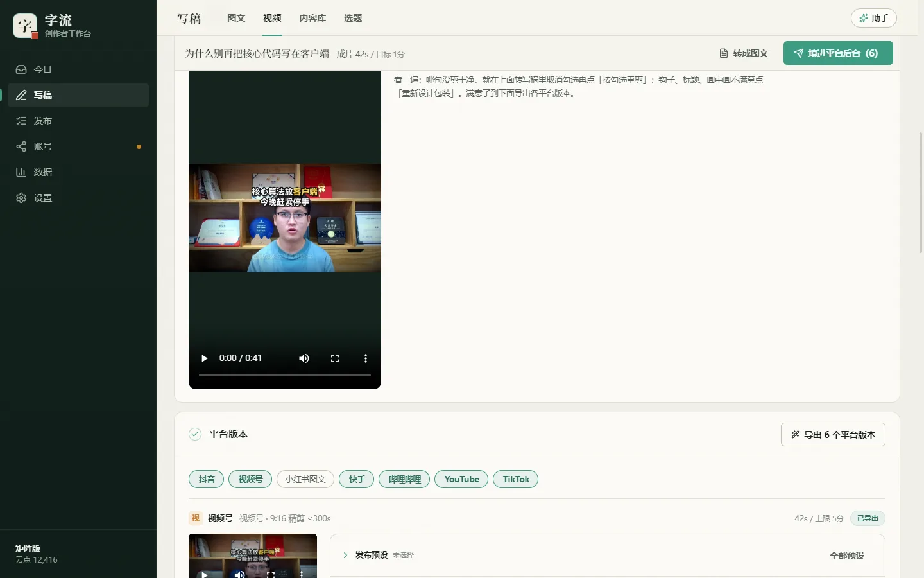This screenshot has width=924, height=578.
Task: Click the 成片 42s duration text
Action: [x=352, y=54]
